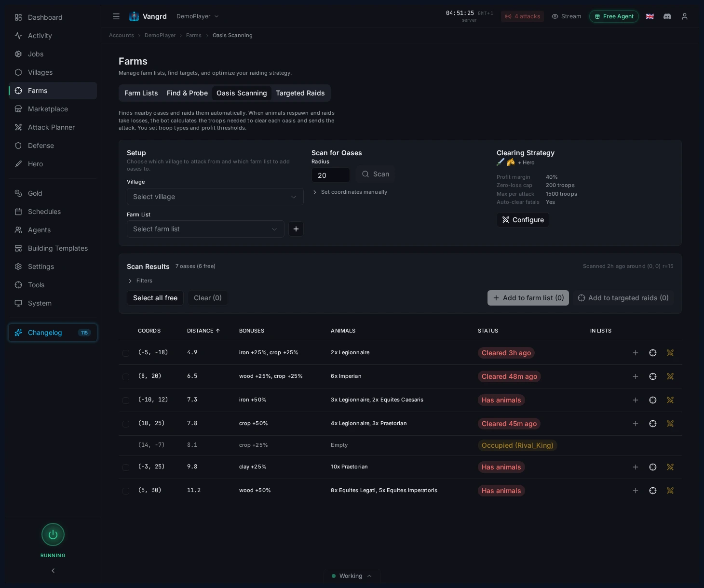Open the Changelog with 115 updates
This screenshot has height=588, width=704.
click(x=53, y=333)
